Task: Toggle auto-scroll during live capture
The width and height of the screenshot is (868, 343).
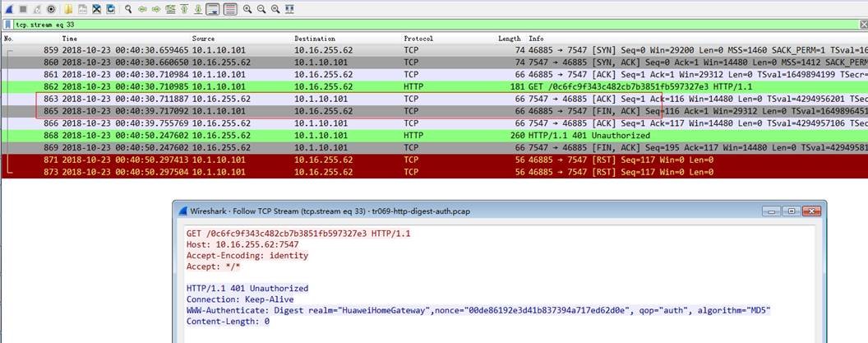Action: [x=213, y=9]
